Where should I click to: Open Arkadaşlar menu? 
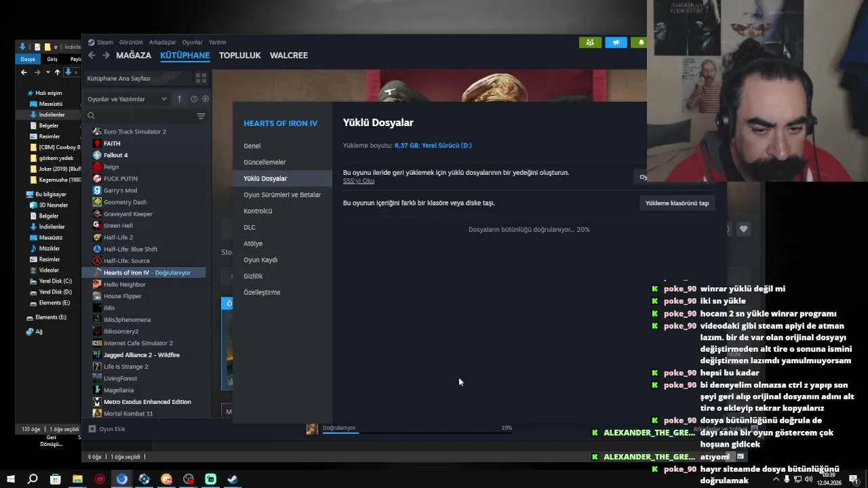point(163,42)
